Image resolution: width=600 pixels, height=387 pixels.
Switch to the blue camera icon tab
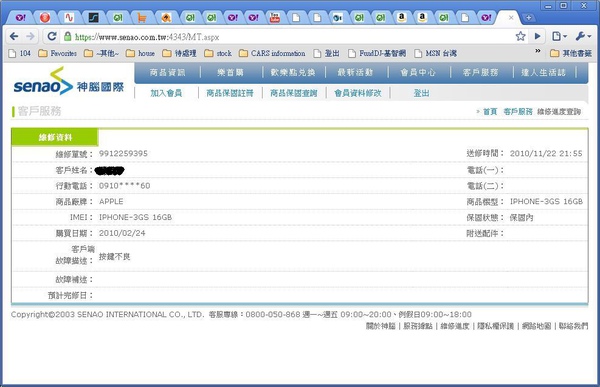337,18
